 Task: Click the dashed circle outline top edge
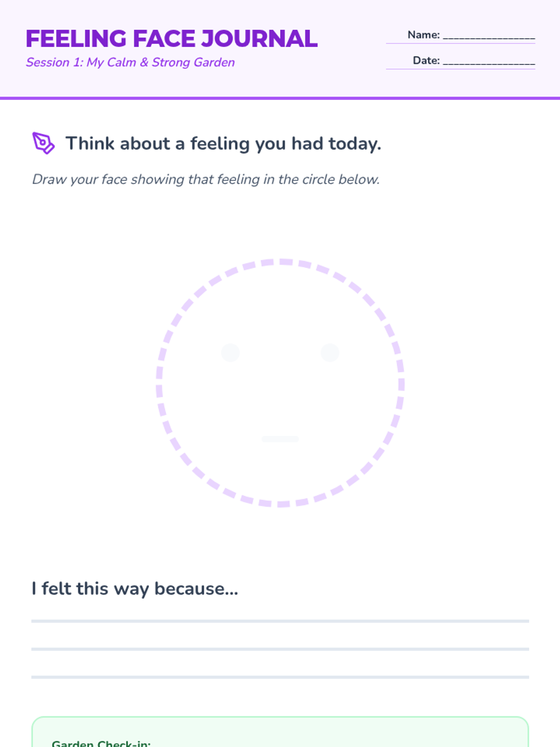280,262
